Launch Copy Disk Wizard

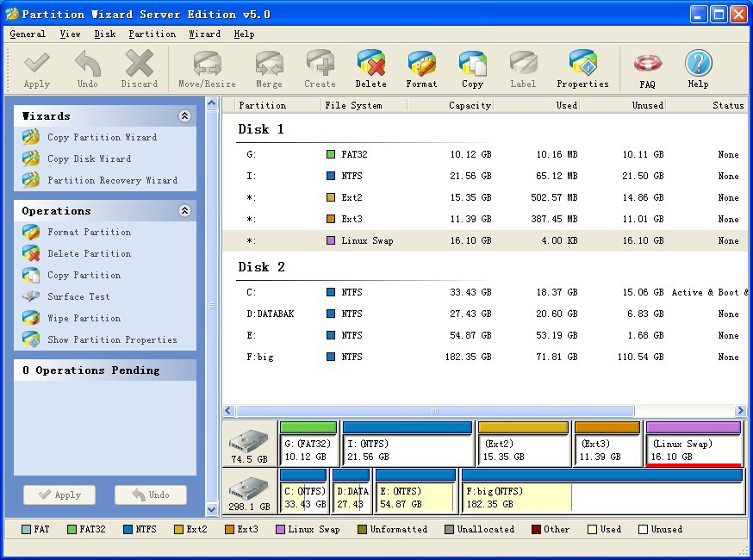coord(77,159)
